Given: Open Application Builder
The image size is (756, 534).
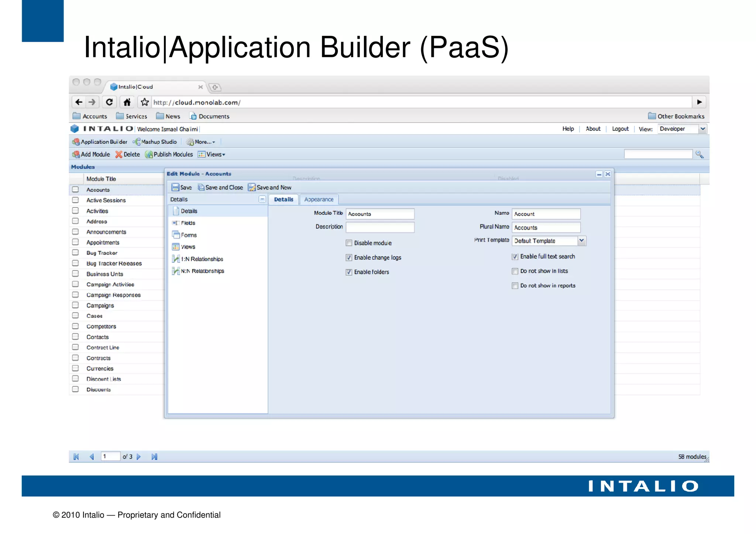Looking at the screenshot, I should (100, 142).
